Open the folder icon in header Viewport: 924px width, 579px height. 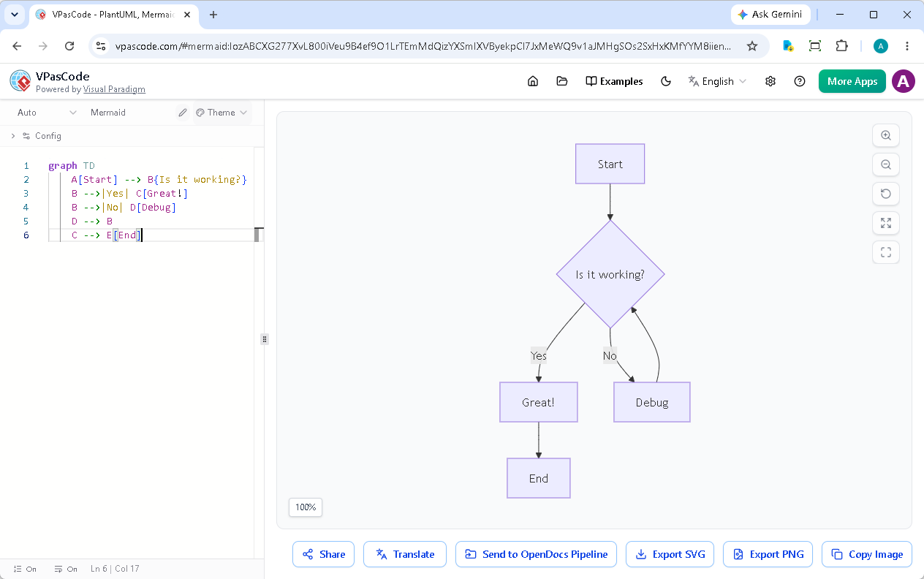[562, 81]
